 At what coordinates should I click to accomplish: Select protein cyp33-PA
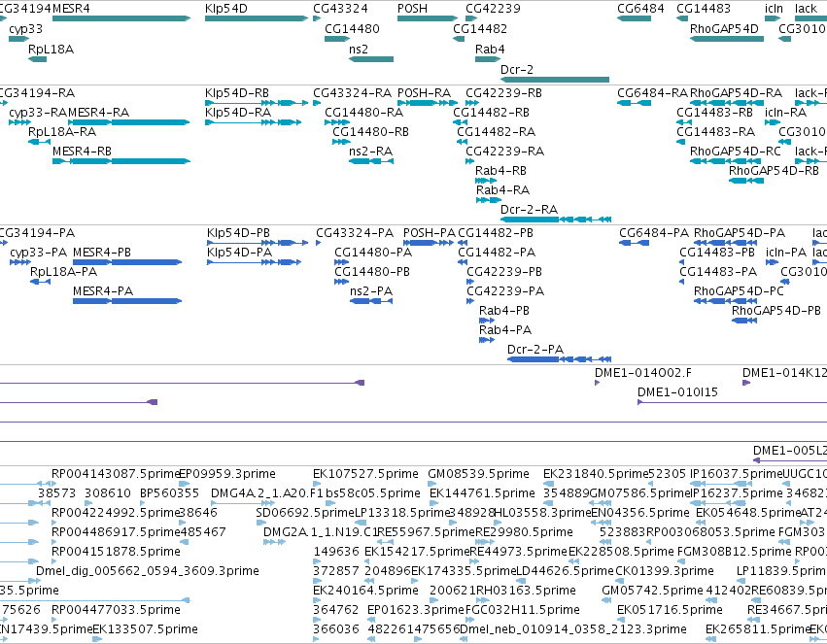[x=39, y=253]
